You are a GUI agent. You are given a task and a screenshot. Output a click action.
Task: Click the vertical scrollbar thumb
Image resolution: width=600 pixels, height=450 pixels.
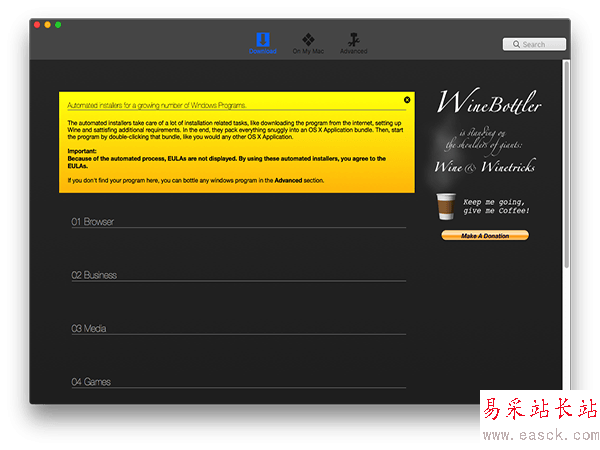[x=566, y=165]
